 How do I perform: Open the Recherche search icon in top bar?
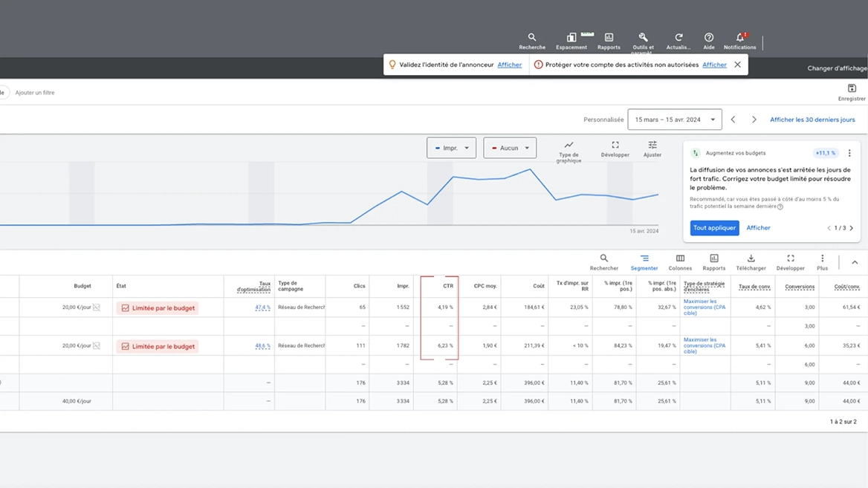click(x=532, y=41)
